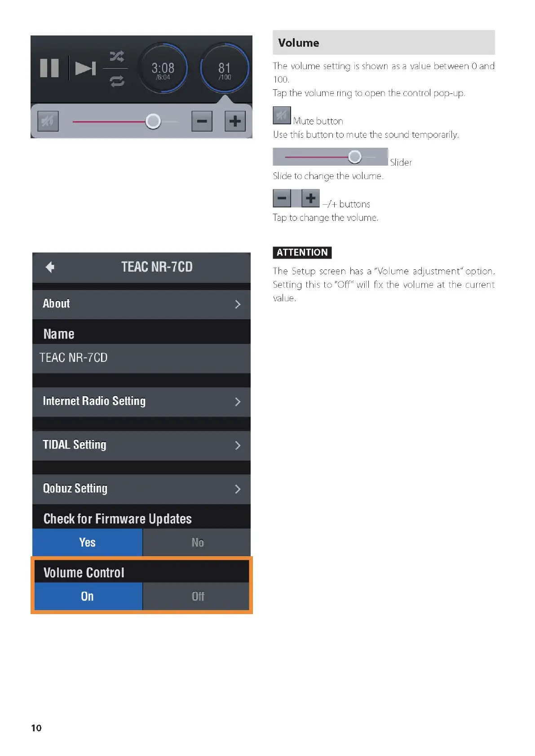Turn Volume Control On
The height and width of the screenshot is (756, 535).
88,596
